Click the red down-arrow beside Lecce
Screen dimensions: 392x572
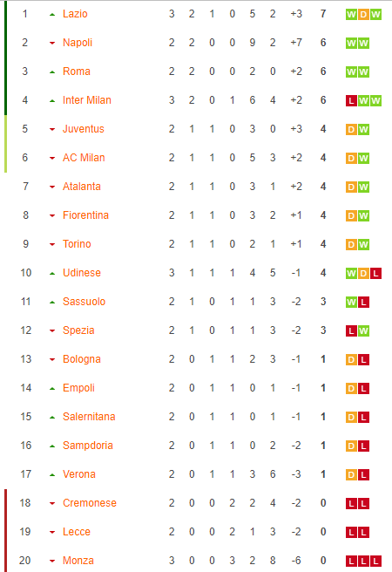pyautogui.click(x=52, y=532)
